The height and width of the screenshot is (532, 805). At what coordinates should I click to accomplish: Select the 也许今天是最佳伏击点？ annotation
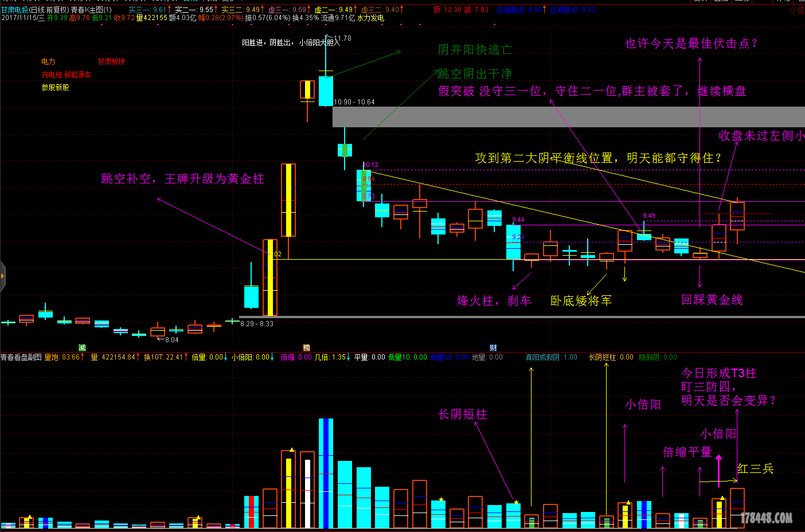pos(691,44)
